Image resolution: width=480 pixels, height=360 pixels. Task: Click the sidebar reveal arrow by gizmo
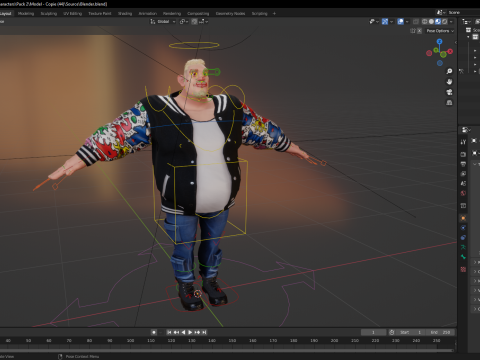pyautogui.click(x=455, y=42)
